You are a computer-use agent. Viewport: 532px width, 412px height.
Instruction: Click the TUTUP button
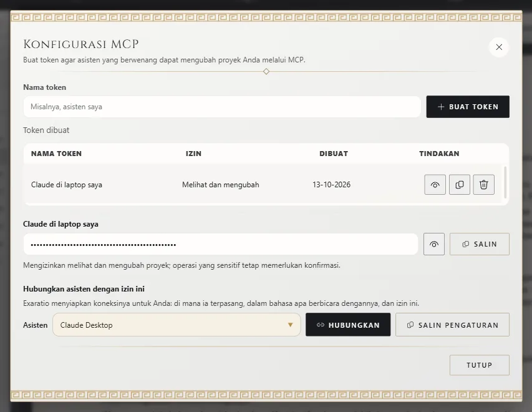480,365
